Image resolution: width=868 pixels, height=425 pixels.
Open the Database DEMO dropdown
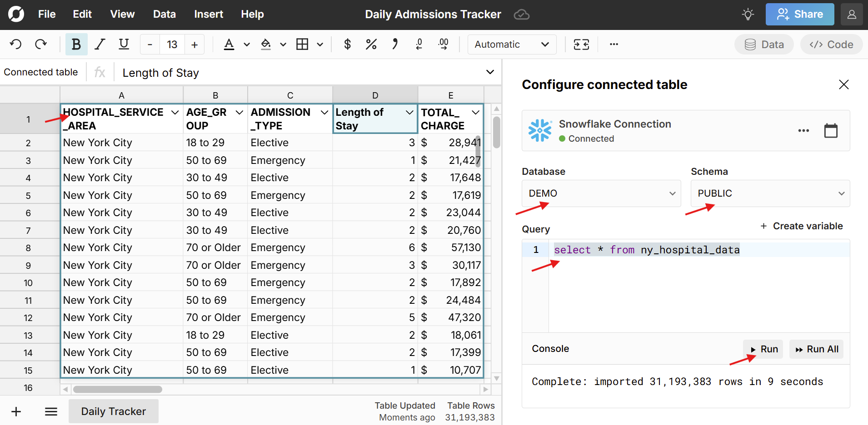[x=601, y=193]
